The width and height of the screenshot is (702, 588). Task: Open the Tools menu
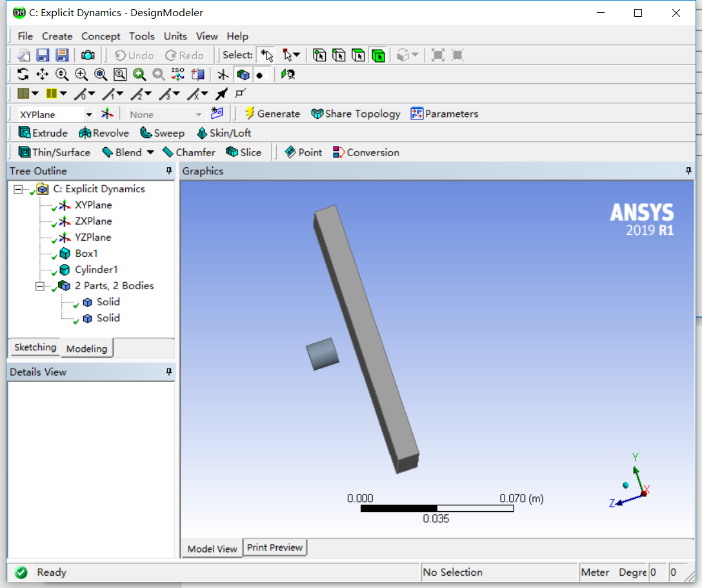tap(141, 36)
